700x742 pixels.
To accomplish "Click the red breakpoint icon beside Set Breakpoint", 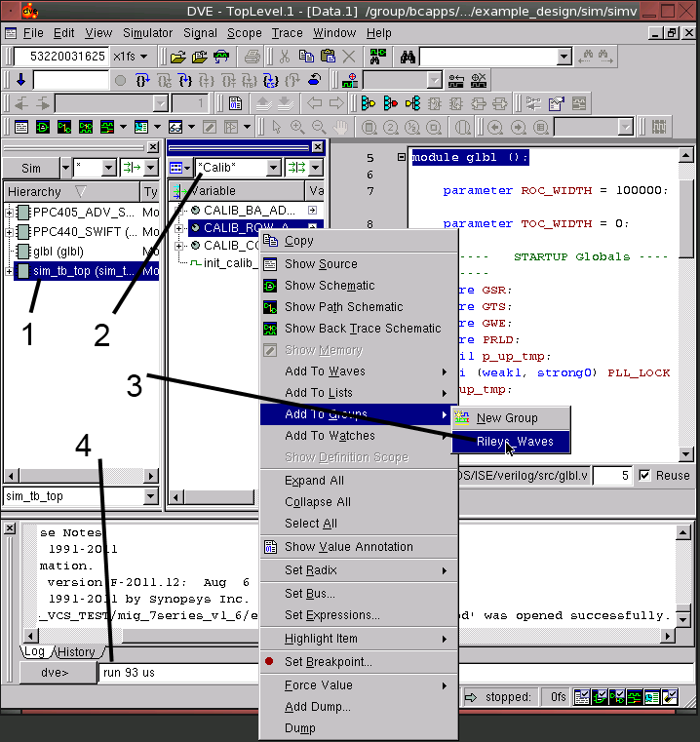I will click(x=270, y=662).
